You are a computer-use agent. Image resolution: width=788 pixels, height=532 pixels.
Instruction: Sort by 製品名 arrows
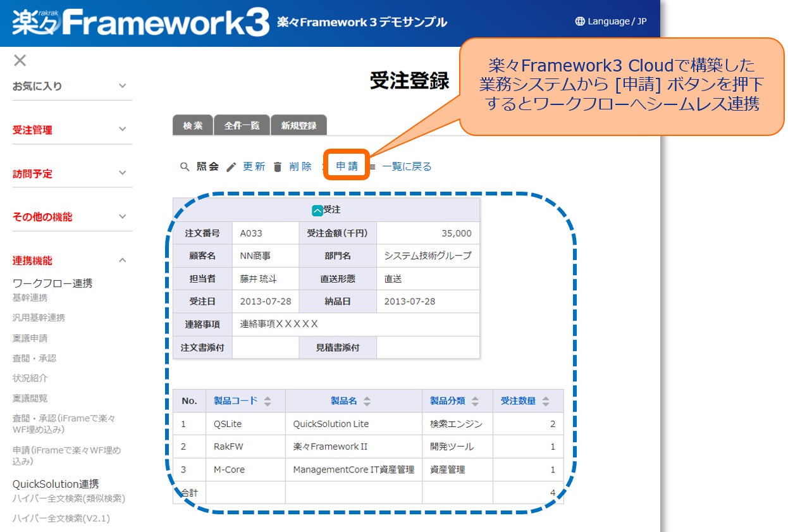point(367,401)
